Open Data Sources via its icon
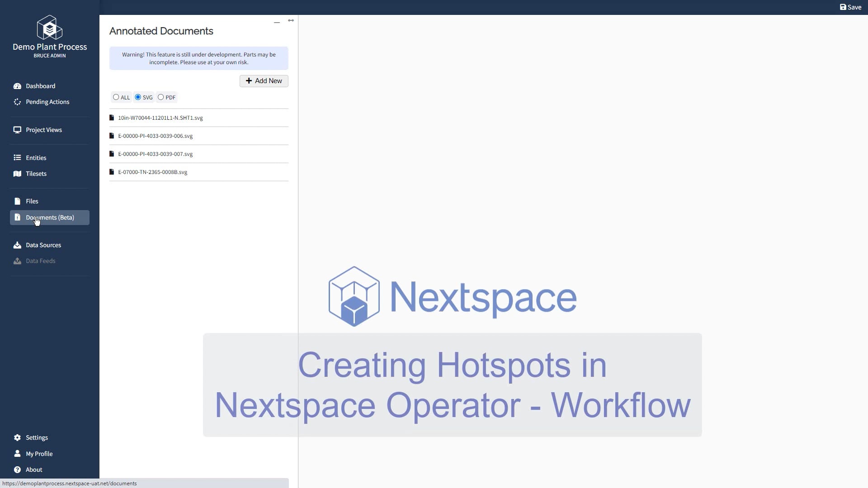 (x=17, y=245)
